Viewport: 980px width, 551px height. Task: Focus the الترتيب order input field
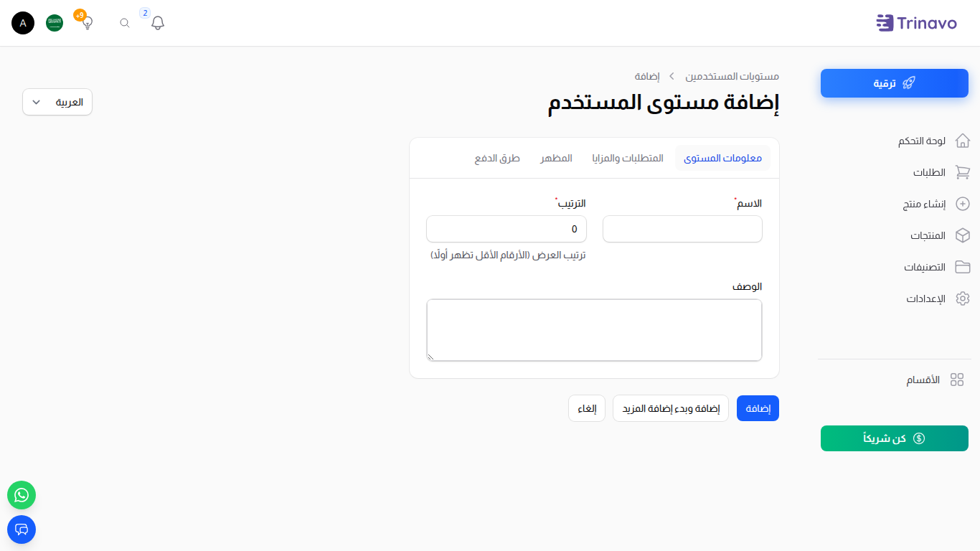(507, 229)
